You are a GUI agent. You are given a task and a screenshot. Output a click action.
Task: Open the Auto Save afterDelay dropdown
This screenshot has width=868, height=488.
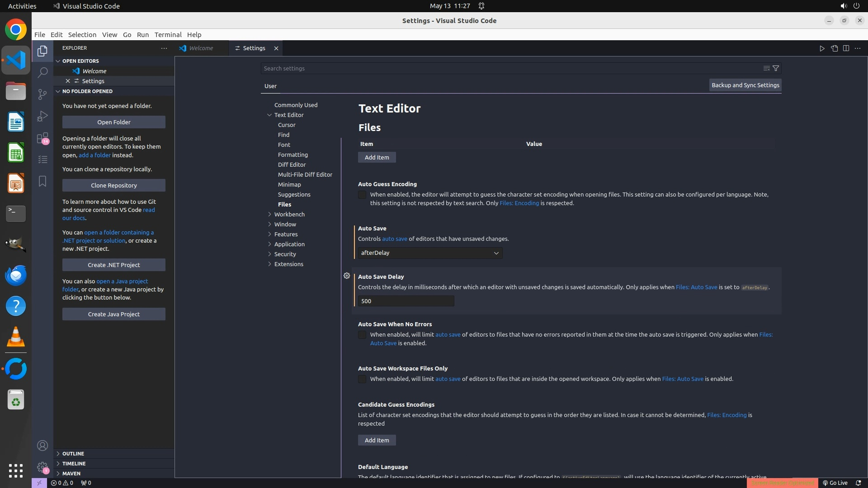coord(429,253)
